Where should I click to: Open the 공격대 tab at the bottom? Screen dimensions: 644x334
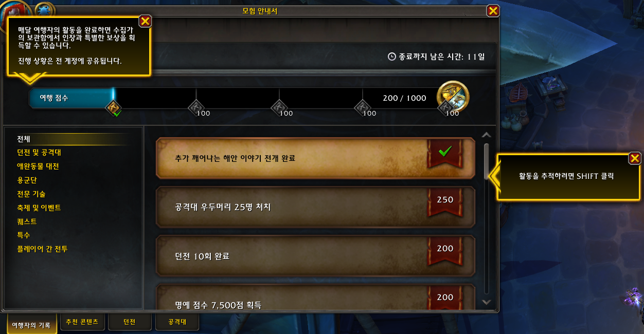pyautogui.click(x=177, y=322)
